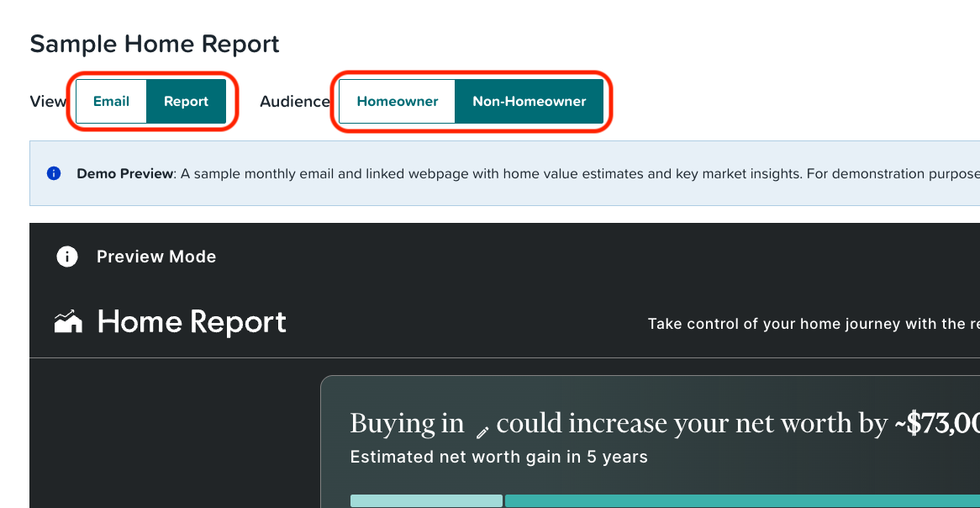Viewport: 980px width, 508px height.
Task: Click the 'Home Report' title text
Action: click(192, 322)
